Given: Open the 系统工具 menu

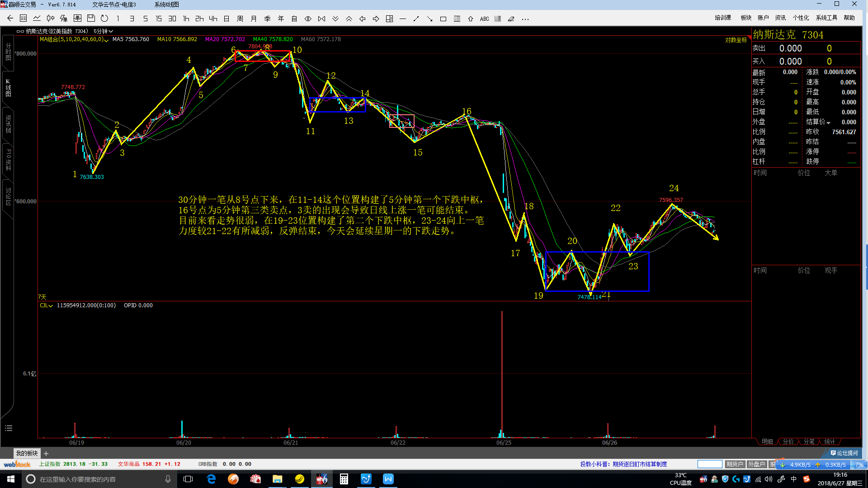Looking at the screenshot, I should pyautogui.click(x=826, y=18).
